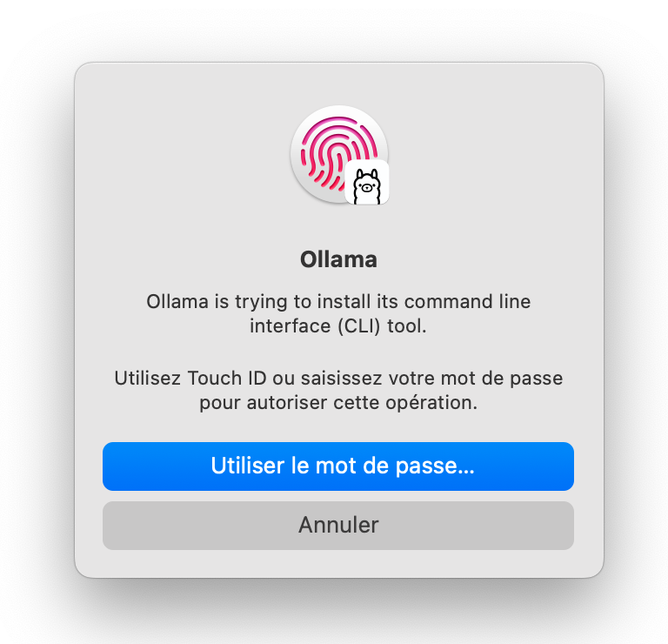Image resolution: width=668 pixels, height=644 pixels.
Task: Click the words "command line" in description
Action: coord(467,302)
